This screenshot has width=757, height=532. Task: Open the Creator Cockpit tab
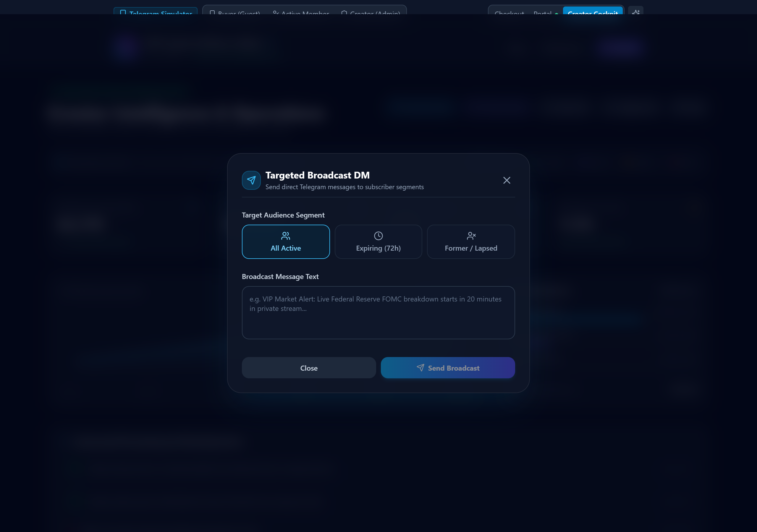coord(593,11)
